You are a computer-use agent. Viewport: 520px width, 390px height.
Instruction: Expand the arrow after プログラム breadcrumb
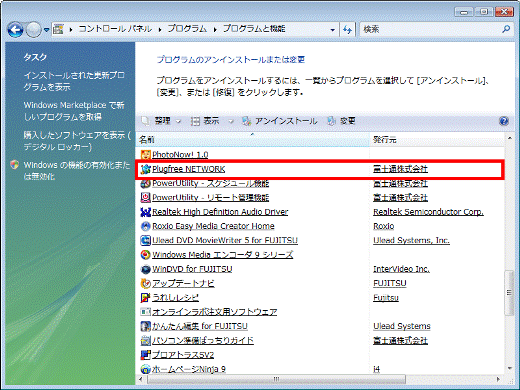click(x=215, y=30)
